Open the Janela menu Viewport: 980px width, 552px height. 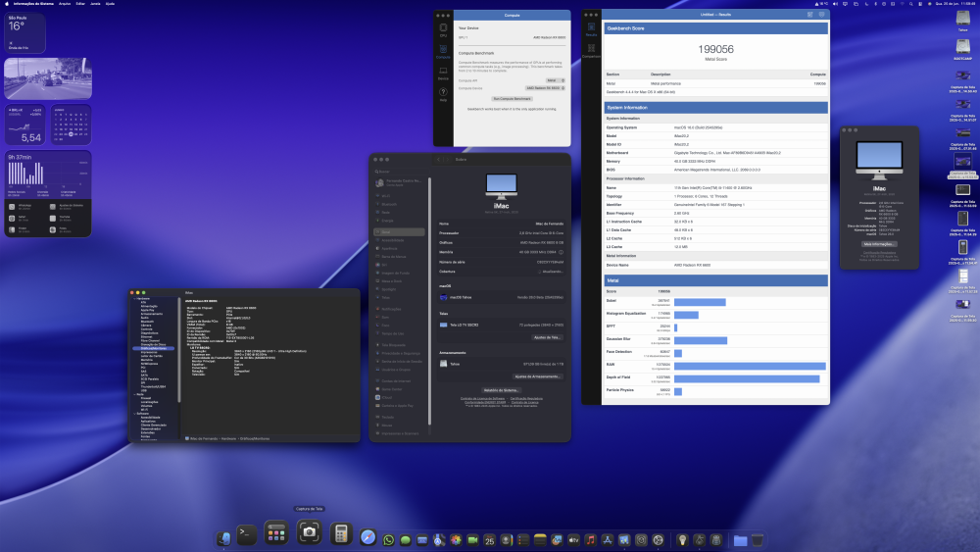pos(95,4)
